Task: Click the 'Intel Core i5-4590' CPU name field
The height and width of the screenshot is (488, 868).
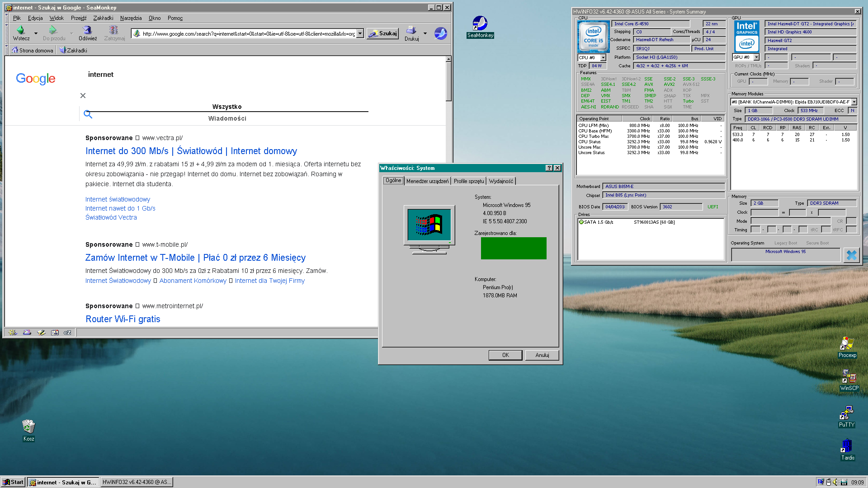Action: (x=651, y=24)
